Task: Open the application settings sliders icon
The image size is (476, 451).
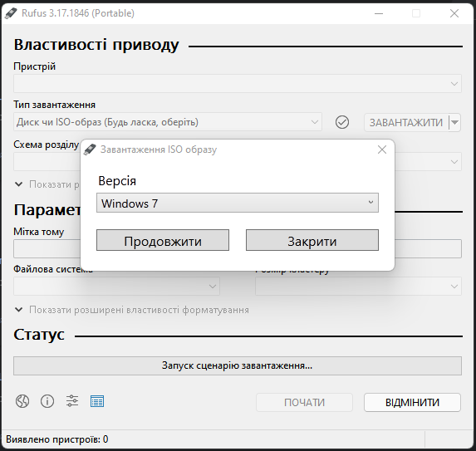Action: [x=72, y=401]
